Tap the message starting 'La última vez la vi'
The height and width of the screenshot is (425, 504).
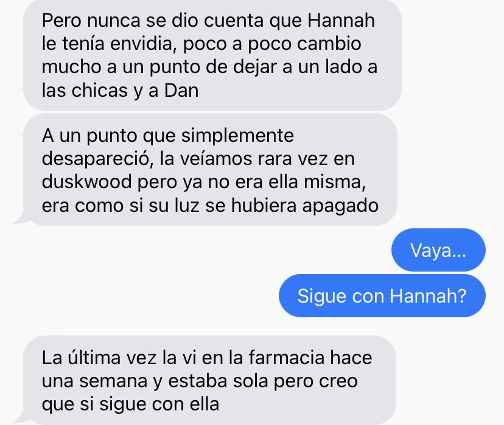click(x=209, y=381)
